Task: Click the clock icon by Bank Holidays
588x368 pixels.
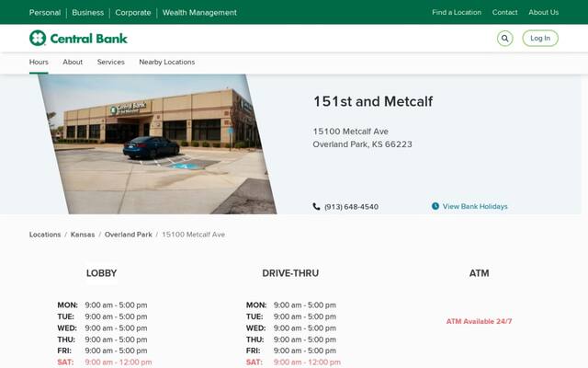Action: [435, 206]
